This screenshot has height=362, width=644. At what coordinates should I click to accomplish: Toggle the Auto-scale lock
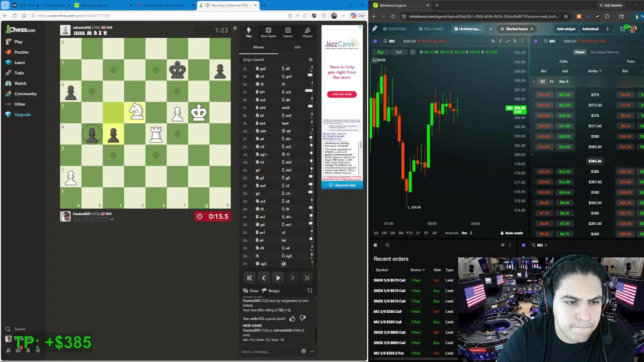point(512,233)
